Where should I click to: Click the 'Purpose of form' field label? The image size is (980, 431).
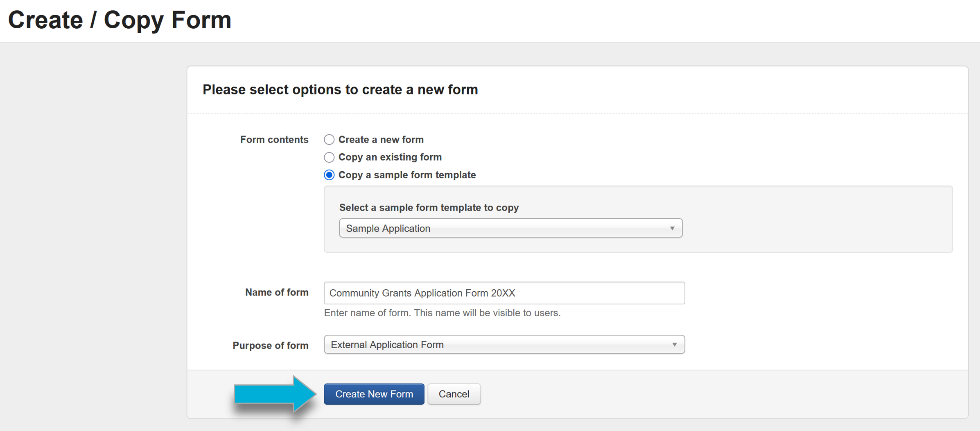[270, 345]
